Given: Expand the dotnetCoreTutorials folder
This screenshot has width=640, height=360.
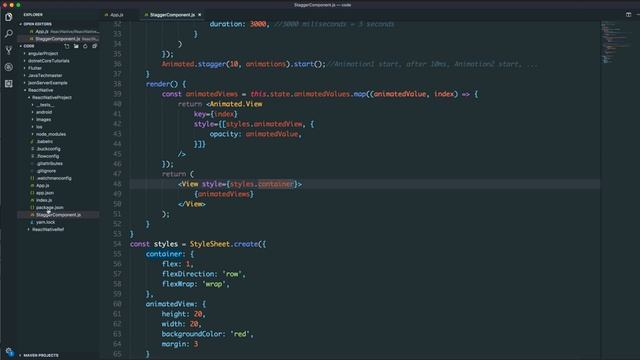Looking at the screenshot, I should click(48, 61).
